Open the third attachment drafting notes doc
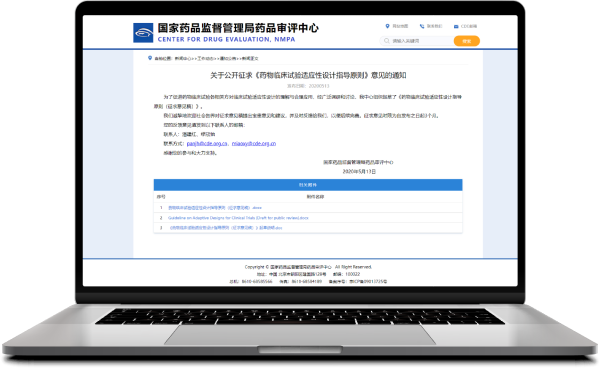Screen dimensions: 600x368 [x=226, y=228]
